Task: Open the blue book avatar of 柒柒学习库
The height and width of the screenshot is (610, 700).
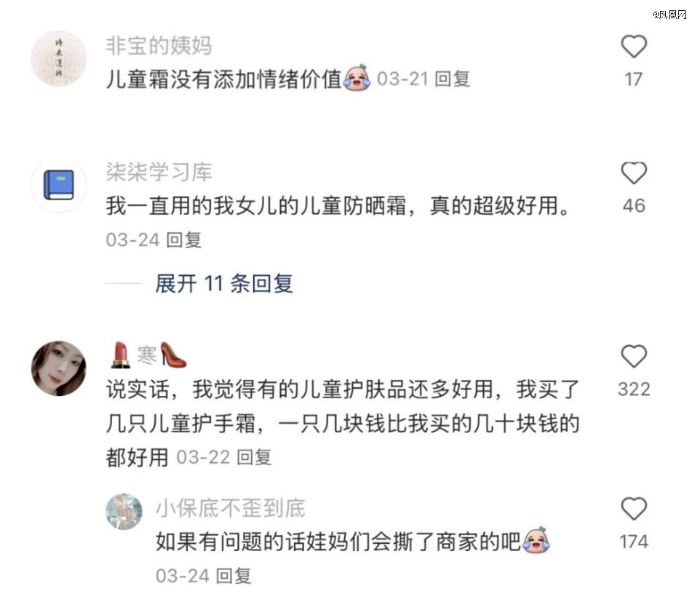Action: [x=58, y=185]
